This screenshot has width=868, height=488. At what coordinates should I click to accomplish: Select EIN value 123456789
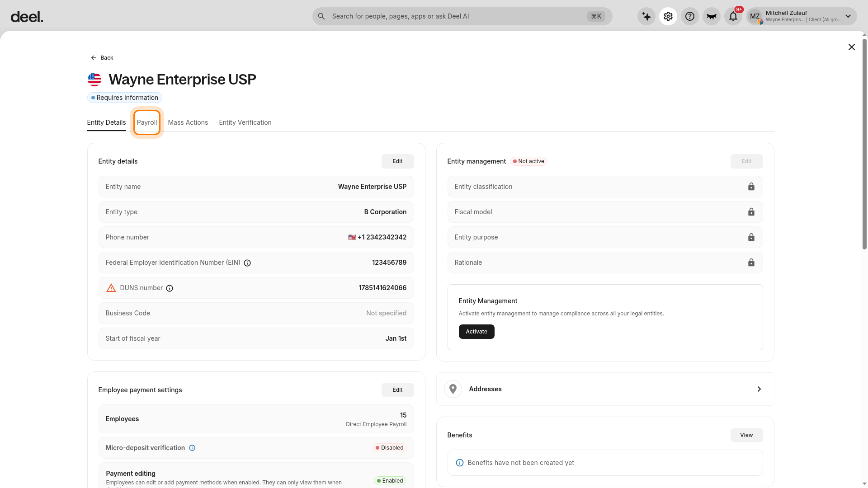tap(389, 263)
